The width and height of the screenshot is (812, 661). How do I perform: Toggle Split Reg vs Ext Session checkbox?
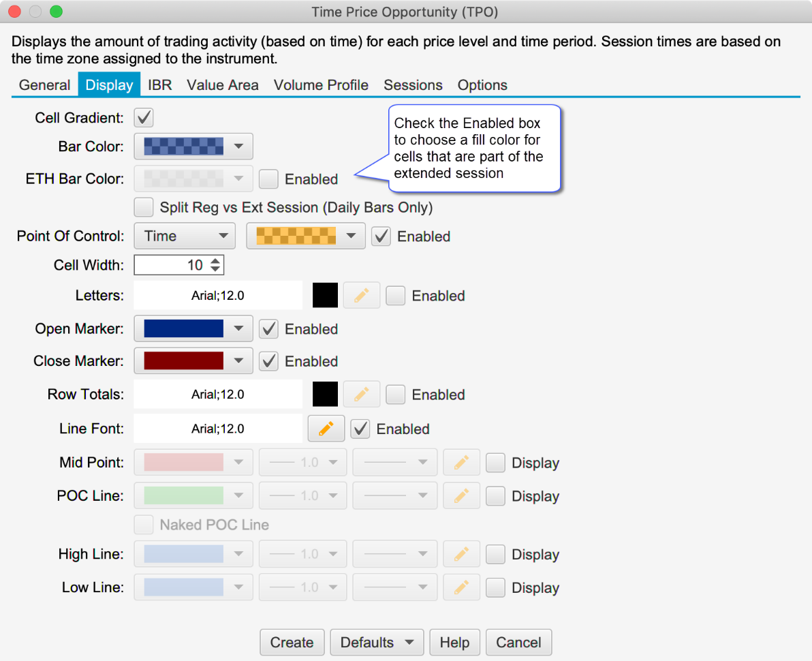pos(144,207)
